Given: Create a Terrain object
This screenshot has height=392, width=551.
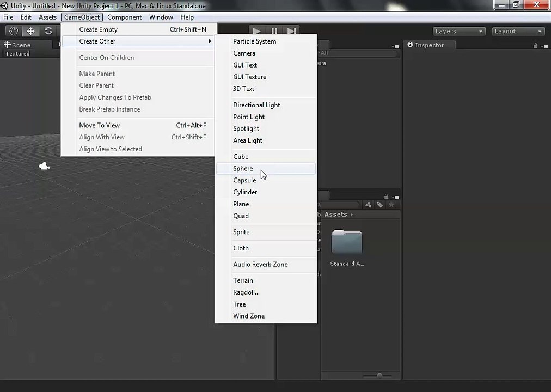Looking at the screenshot, I should coord(266,280).
